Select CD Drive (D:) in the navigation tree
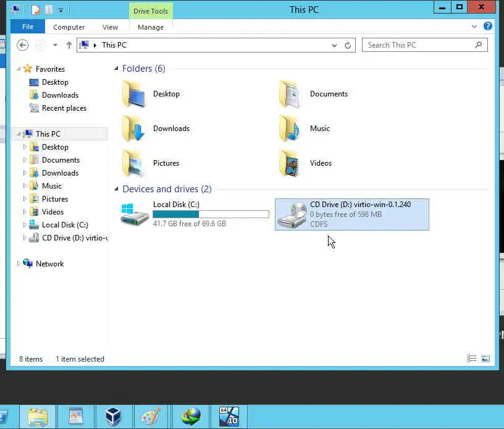The width and height of the screenshot is (504, 429). pos(75,237)
